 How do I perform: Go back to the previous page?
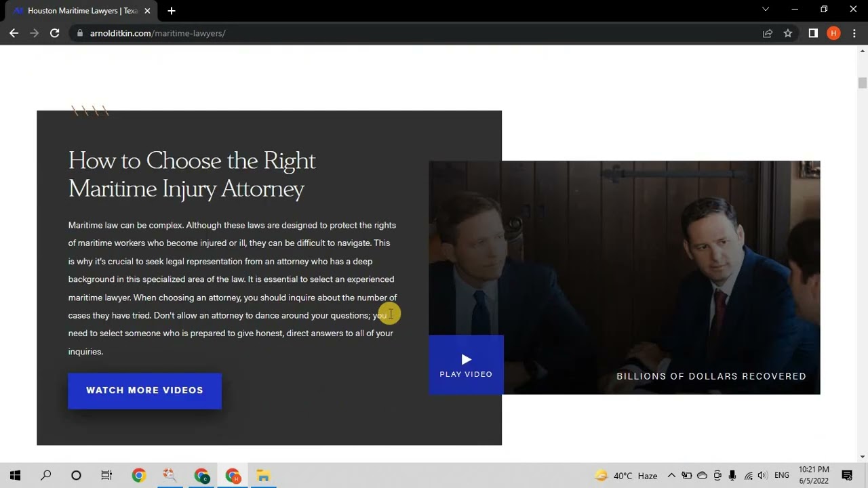[14, 33]
